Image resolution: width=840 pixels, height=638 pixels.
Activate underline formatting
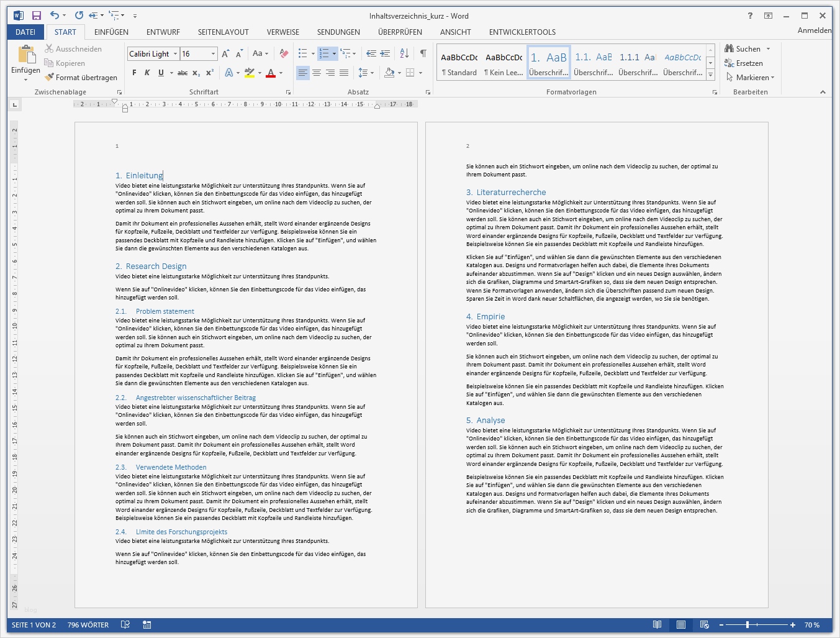(x=160, y=72)
